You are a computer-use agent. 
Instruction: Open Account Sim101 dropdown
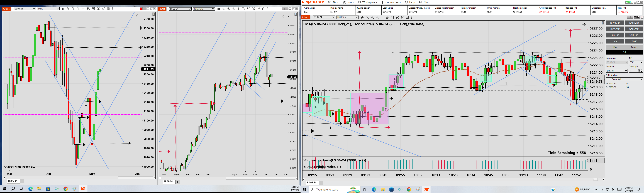pos(617,71)
